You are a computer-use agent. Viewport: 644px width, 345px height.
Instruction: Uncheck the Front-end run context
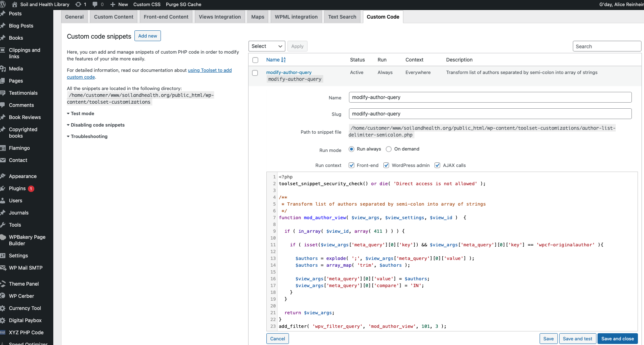click(x=352, y=165)
